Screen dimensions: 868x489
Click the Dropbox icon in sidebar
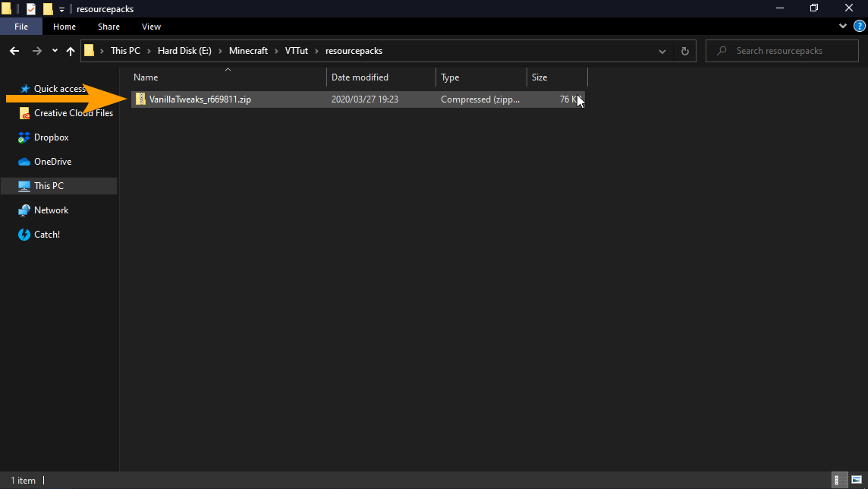pyautogui.click(x=24, y=137)
